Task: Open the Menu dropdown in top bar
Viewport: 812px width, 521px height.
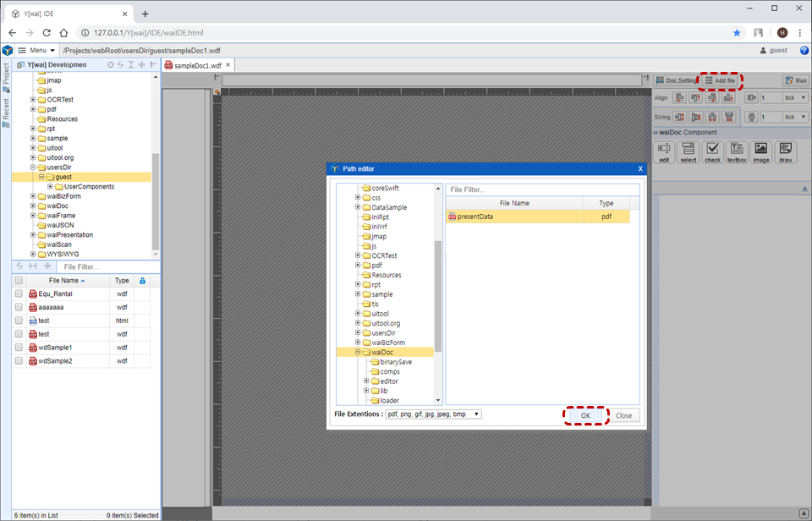Action: (x=36, y=51)
